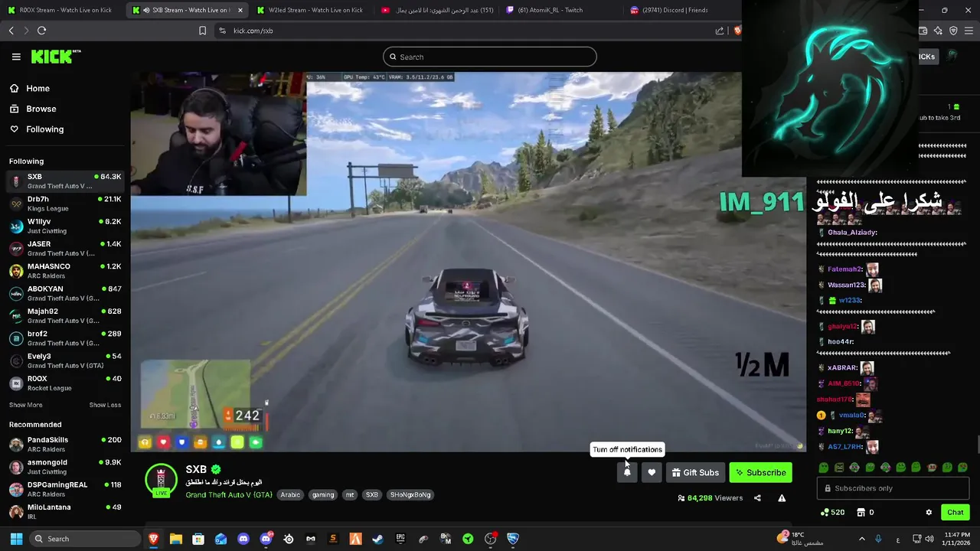The image size is (980, 551).
Task: Open JASER channel in Following list
Action: [65, 248]
